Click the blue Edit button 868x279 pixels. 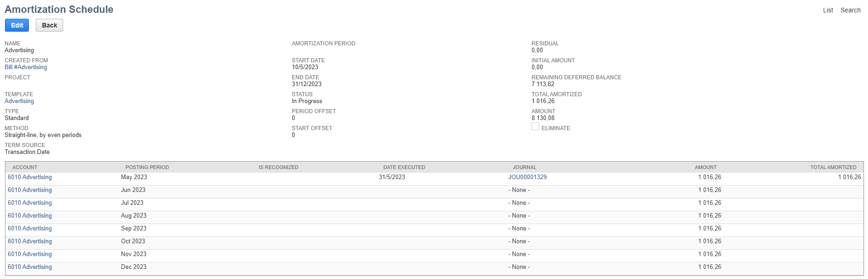[x=17, y=25]
